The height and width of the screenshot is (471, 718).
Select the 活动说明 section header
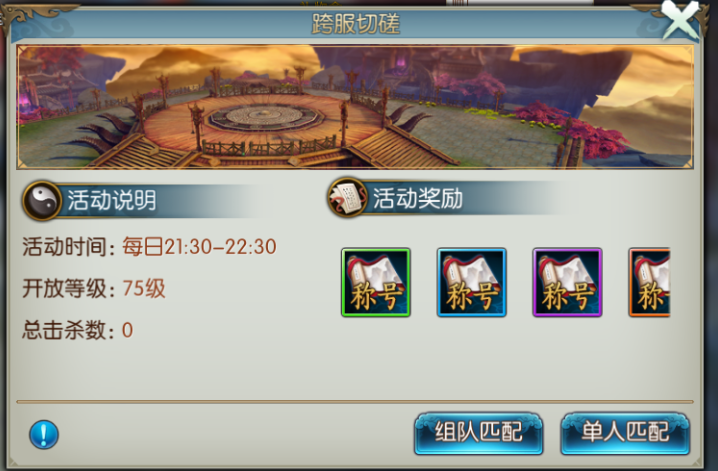point(112,200)
